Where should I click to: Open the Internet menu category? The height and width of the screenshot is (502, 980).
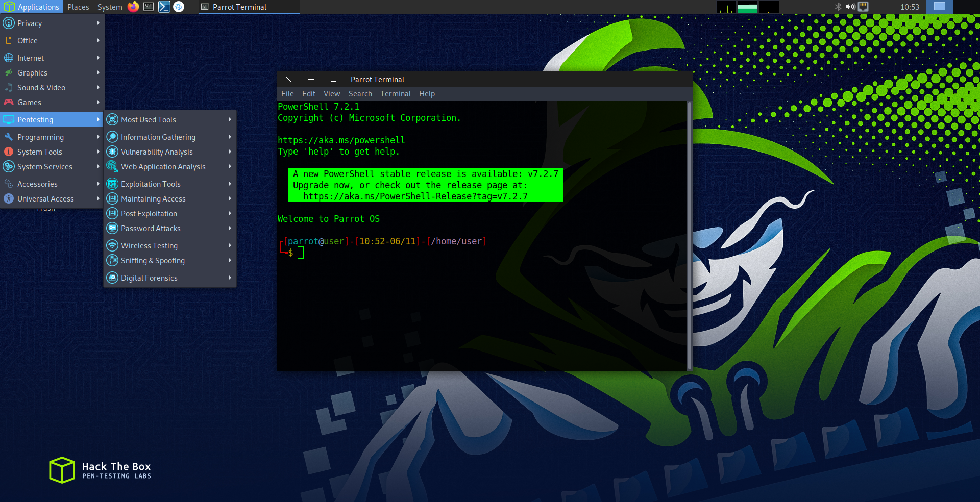pos(52,58)
